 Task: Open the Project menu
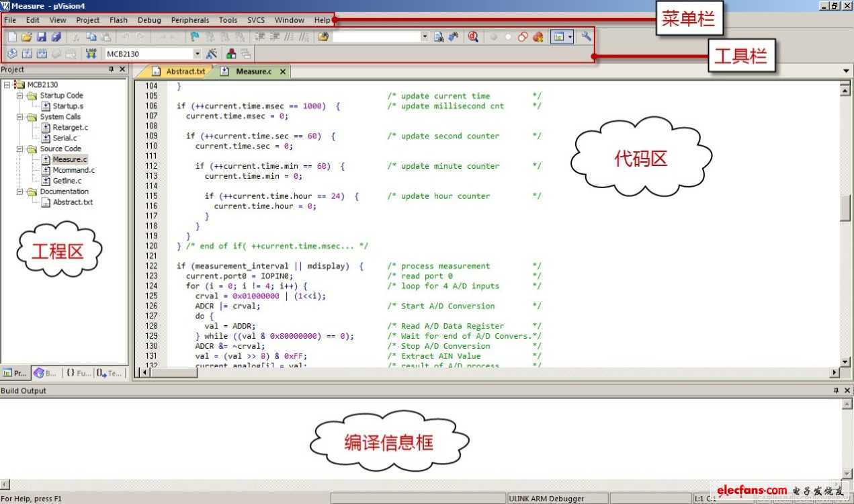[x=87, y=20]
